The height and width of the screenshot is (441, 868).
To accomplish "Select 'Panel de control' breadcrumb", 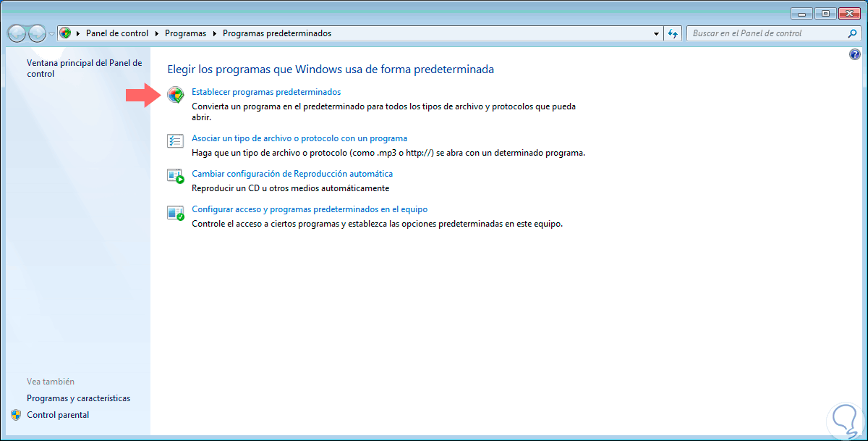I will coord(117,33).
